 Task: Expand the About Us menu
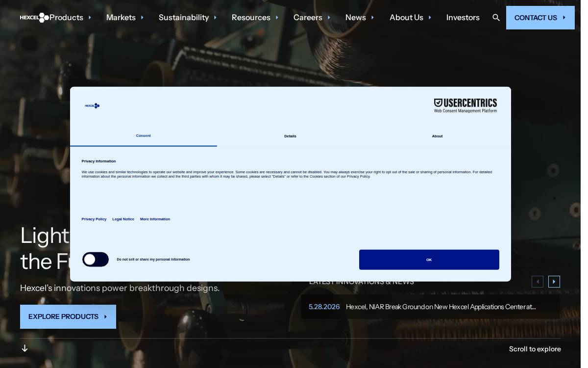tap(411, 18)
